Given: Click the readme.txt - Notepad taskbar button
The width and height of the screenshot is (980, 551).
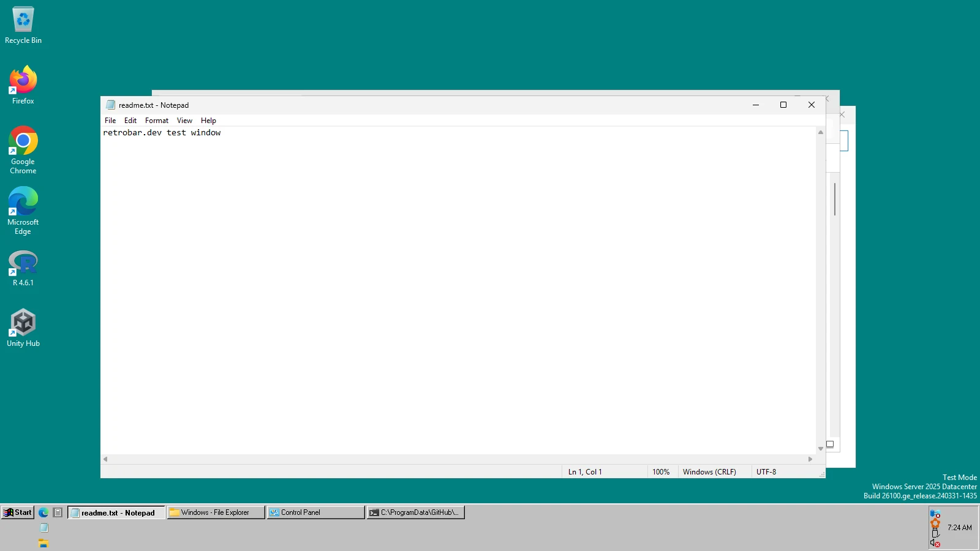Looking at the screenshot, I should point(116,512).
